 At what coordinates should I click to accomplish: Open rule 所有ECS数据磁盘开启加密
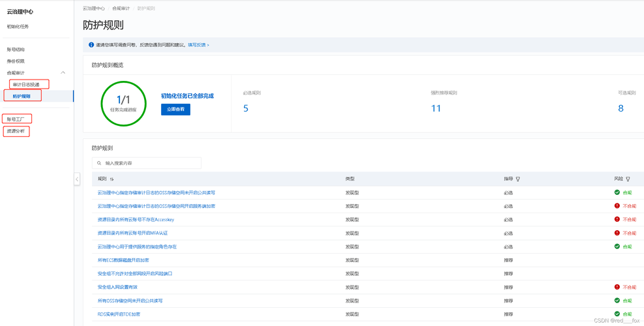click(x=123, y=260)
